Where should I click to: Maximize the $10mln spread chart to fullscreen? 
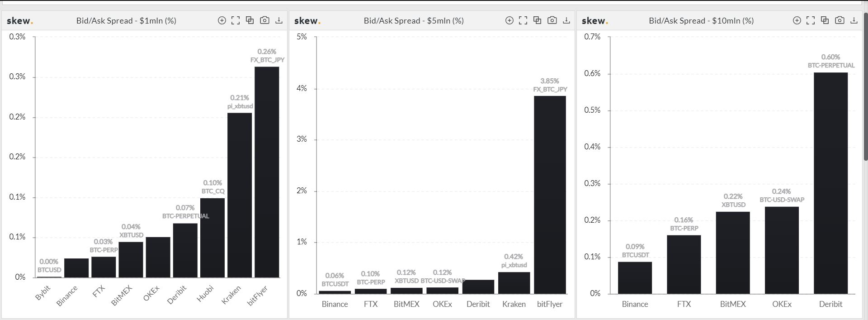[811, 20]
